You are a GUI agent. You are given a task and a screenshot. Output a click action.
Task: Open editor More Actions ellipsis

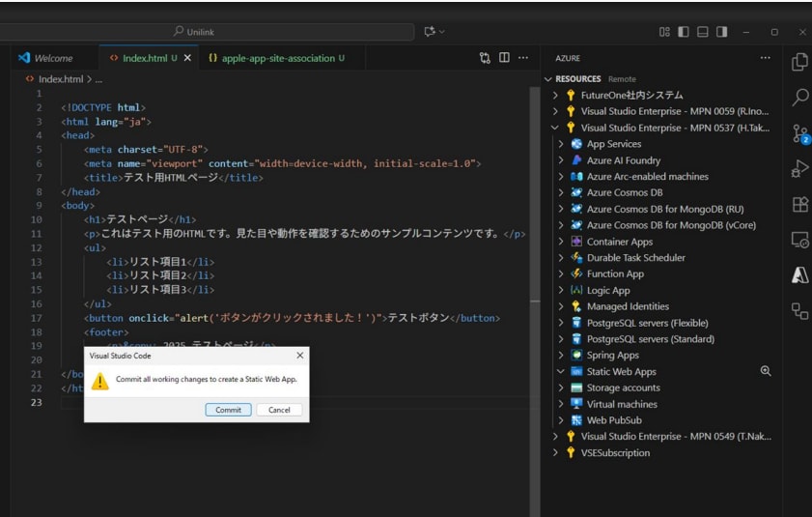pos(523,58)
